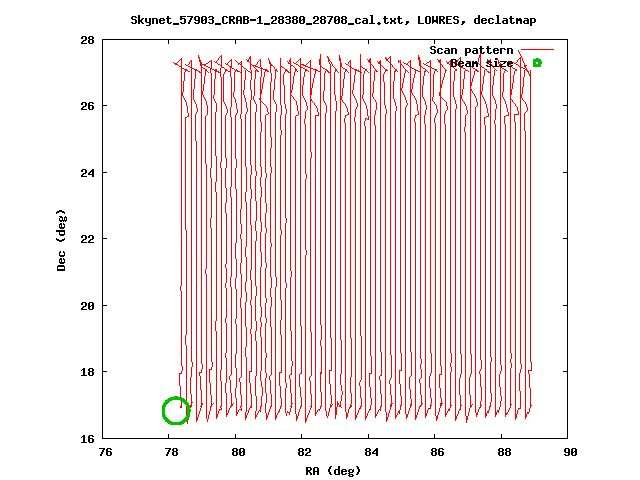640x480 pixels.
Task: Select the "Beam size" legend label
Action: tap(481, 63)
